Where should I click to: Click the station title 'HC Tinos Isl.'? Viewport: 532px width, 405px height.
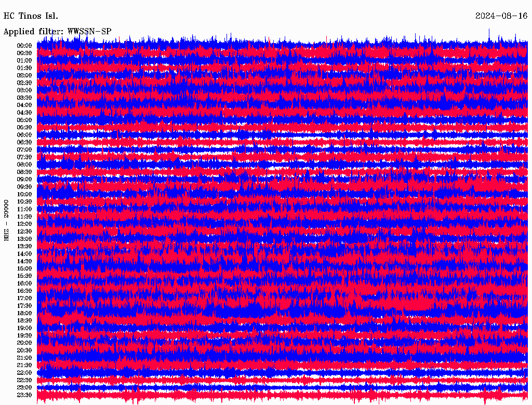click(31, 16)
